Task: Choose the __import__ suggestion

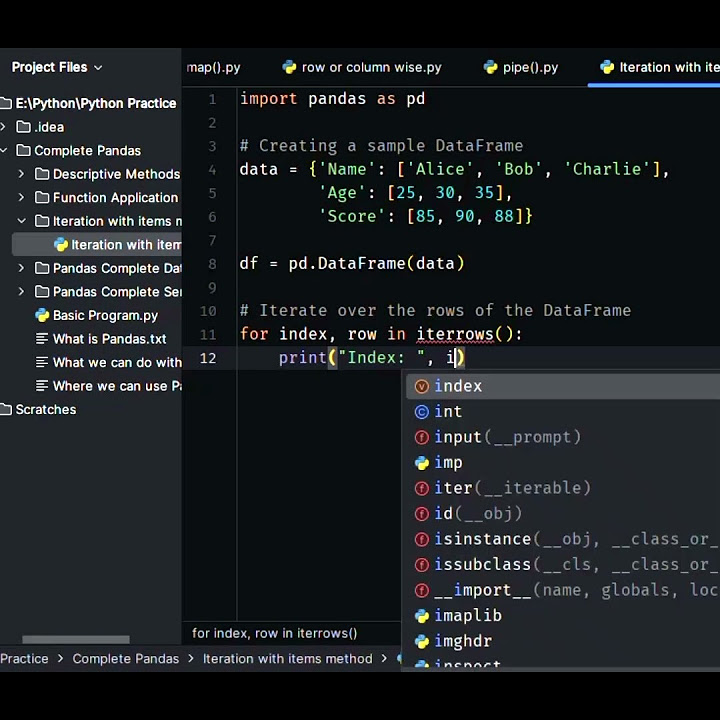Action: pyautogui.click(x=563, y=590)
